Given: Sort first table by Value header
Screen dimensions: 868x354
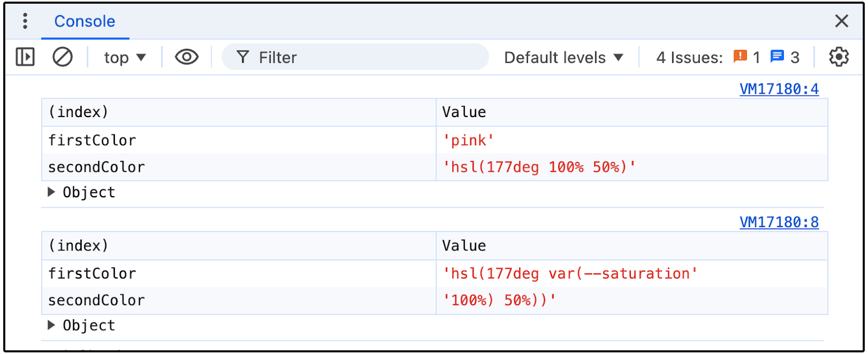Looking at the screenshot, I should (464, 112).
